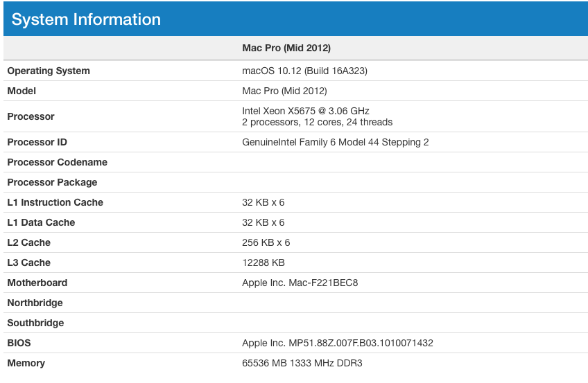The image size is (588, 383).
Task: Click the Processor ID label
Action: pyautogui.click(x=37, y=142)
